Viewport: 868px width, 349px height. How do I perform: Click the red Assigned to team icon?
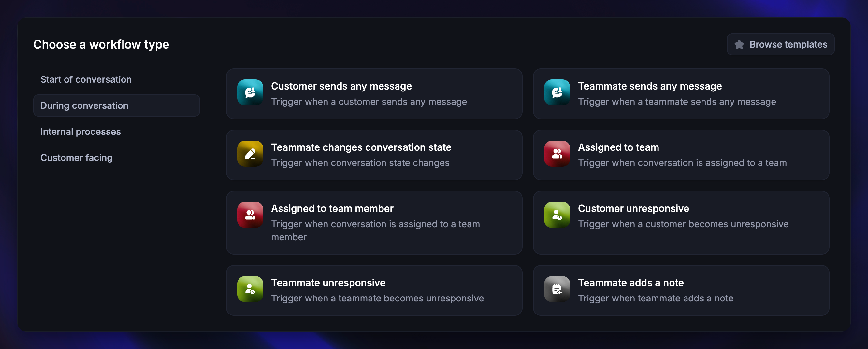click(557, 154)
